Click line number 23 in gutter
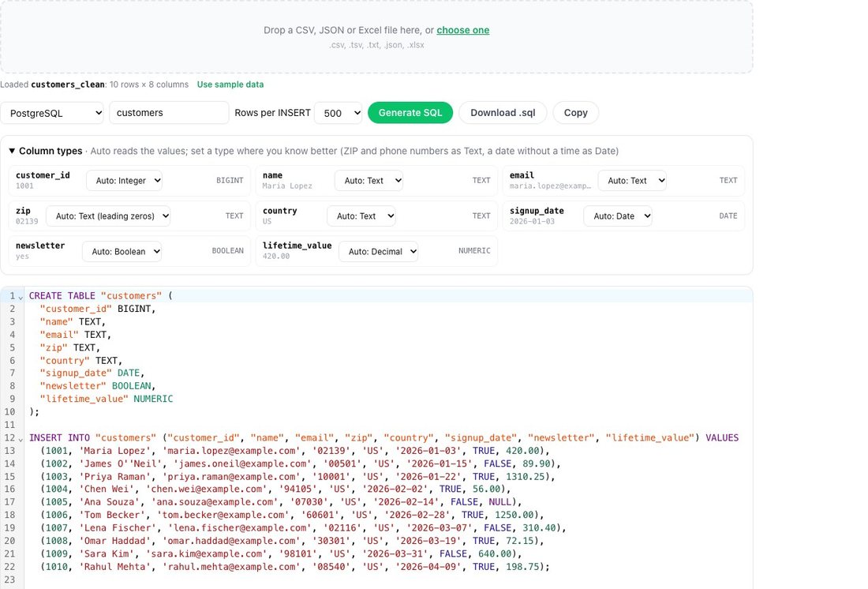The width and height of the screenshot is (868, 589). (9, 580)
